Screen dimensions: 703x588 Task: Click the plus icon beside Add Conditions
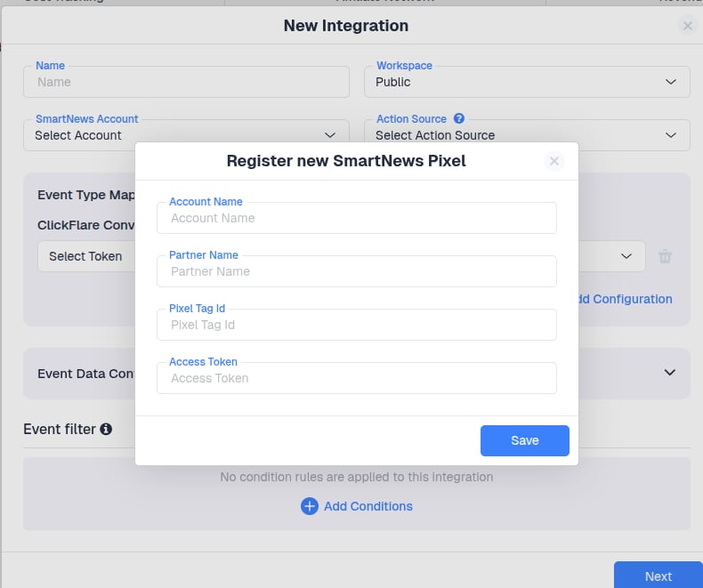[x=310, y=506]
